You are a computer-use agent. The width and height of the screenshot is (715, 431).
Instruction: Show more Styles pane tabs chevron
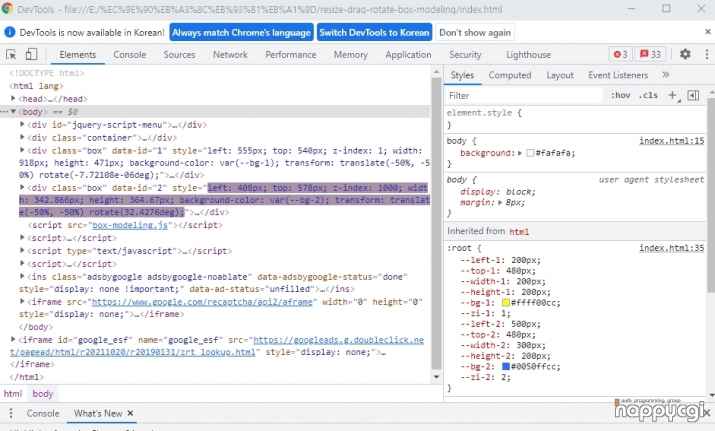coord(666,75)
